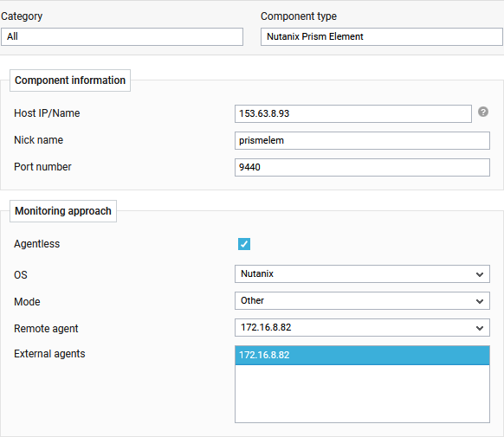This screenshot has width=504, height=437.
Task: Click the Agentless label
Action: click(37, 244)
